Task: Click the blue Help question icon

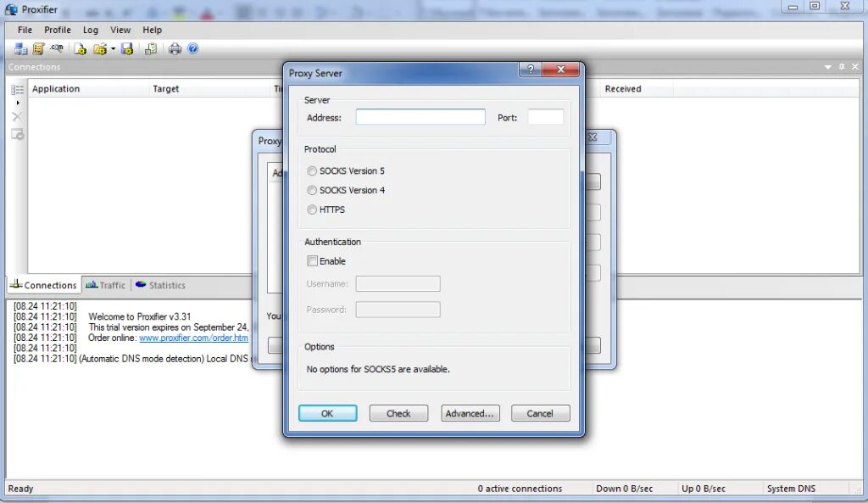Action: tap(192, 48)
